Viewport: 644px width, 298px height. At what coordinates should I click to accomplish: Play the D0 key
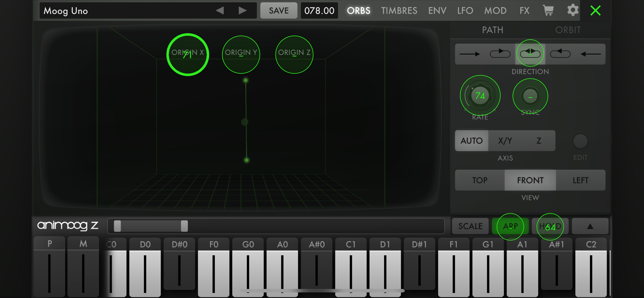[x=145, y=268]
